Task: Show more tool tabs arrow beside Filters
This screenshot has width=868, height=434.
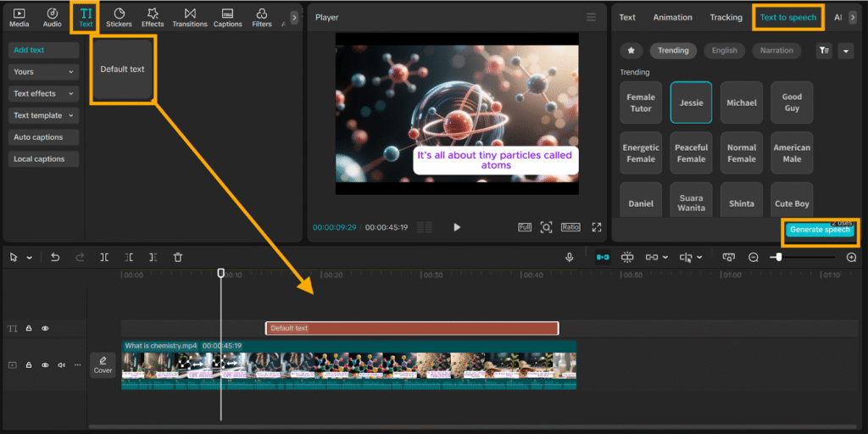Action: [294, 18]
